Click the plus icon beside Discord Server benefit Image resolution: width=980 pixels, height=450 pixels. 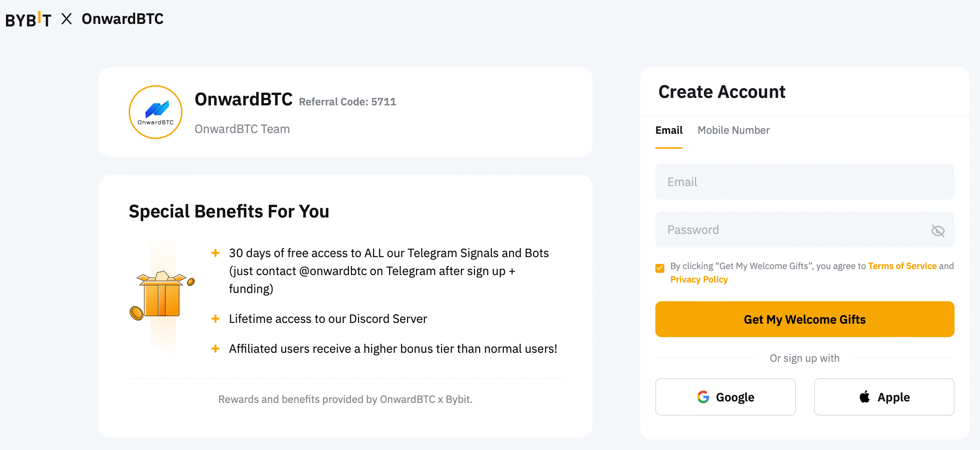click(x=215, y=318)
